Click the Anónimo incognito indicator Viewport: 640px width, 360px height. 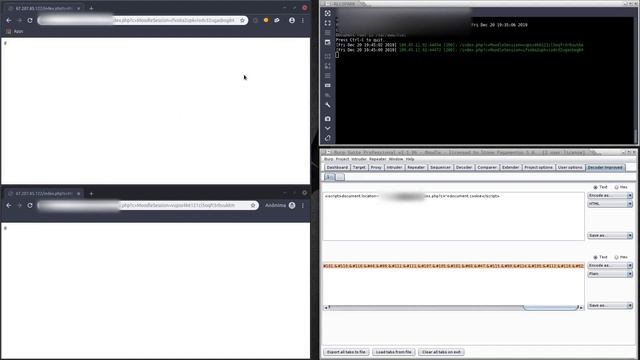280,205
